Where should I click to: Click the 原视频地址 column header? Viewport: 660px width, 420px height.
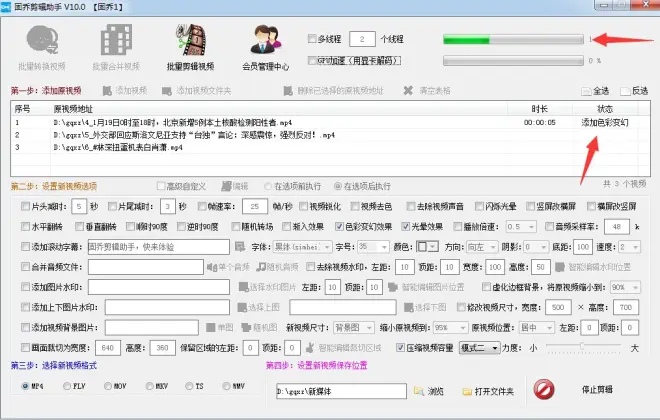point(75,108)
